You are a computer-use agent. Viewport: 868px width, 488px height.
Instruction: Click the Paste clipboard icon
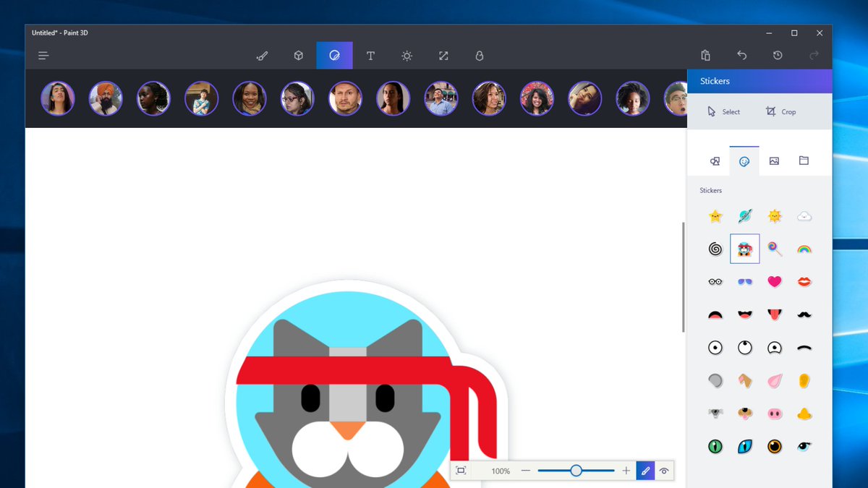click(x=705, y=56)
